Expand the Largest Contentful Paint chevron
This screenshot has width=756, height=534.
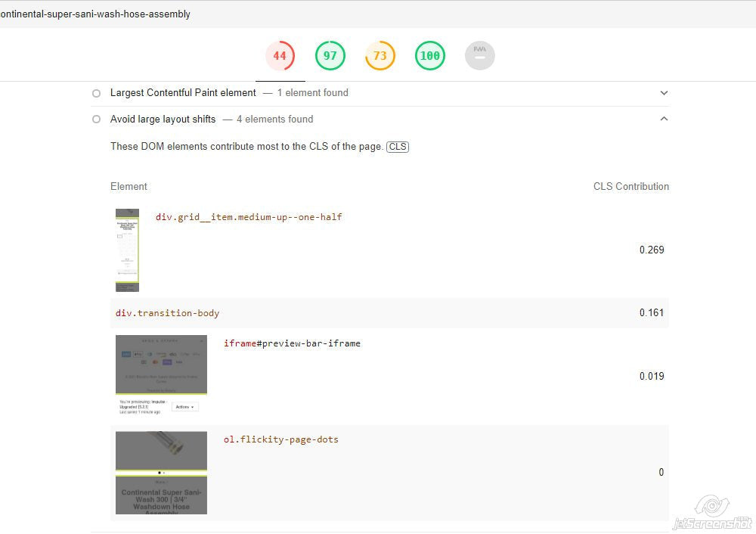tap(664, 93)
